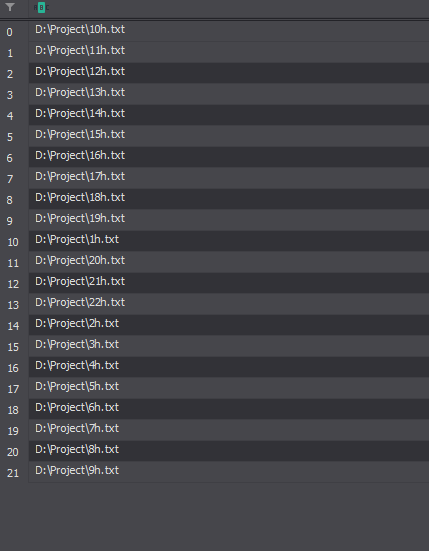Viewport: 429px width, 551px height.
Task: Select cell D:\Project\10h.txt
Action: coord(229,31)
